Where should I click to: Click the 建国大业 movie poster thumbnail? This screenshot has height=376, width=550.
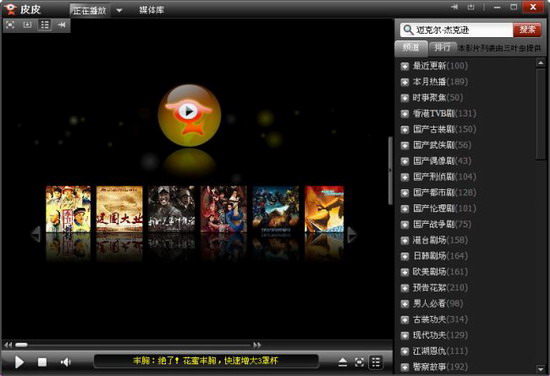click(x=119, y=209)
